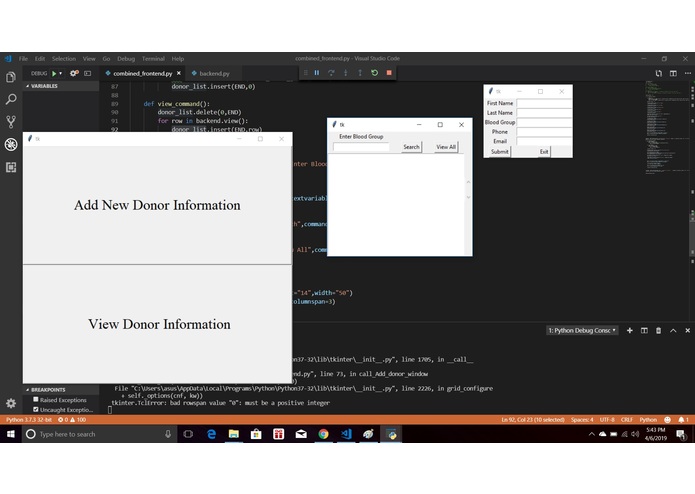Screen dimensions: 695x494
Task: Click Search in blood group window
Action: tap(411, 147)
